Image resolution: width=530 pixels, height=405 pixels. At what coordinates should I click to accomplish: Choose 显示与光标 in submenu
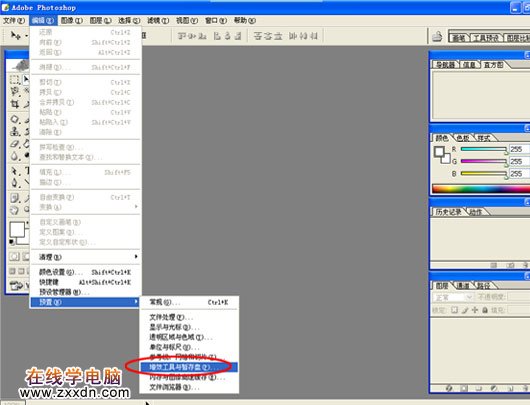tap(189, 327)
